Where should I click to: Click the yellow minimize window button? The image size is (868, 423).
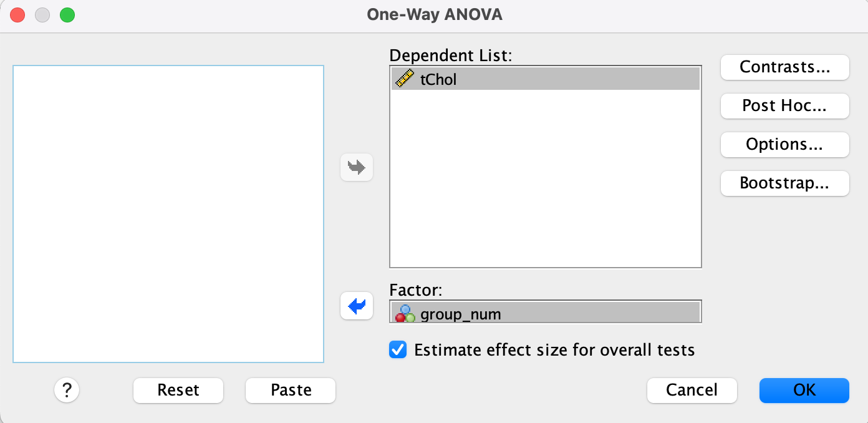(42, 15)
